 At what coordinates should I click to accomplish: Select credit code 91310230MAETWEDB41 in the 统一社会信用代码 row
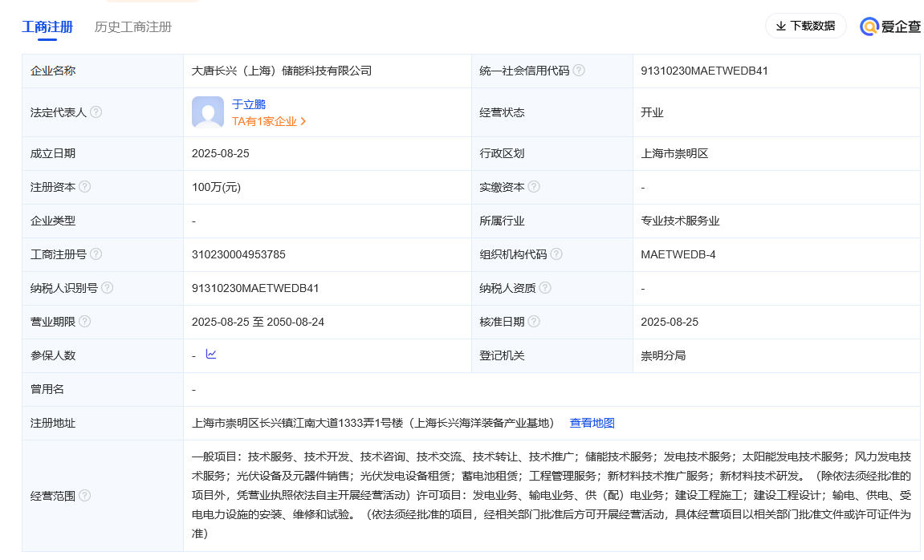[704, 71]
